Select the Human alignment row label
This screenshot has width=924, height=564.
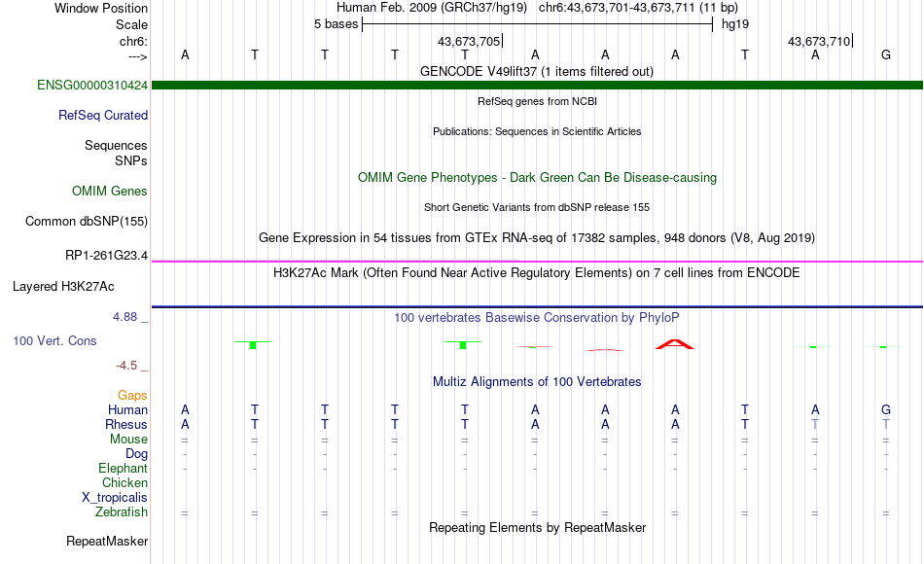point(127,409)
